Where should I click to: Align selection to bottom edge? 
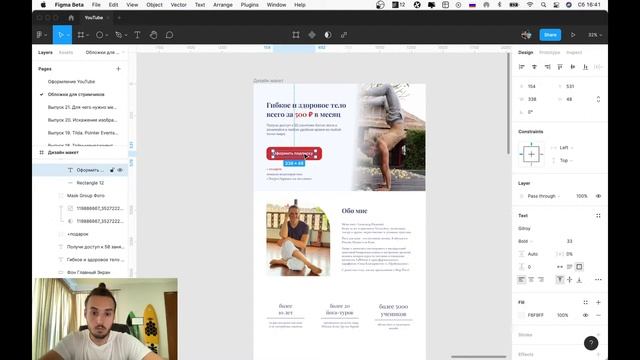click(x=585, y=67)
